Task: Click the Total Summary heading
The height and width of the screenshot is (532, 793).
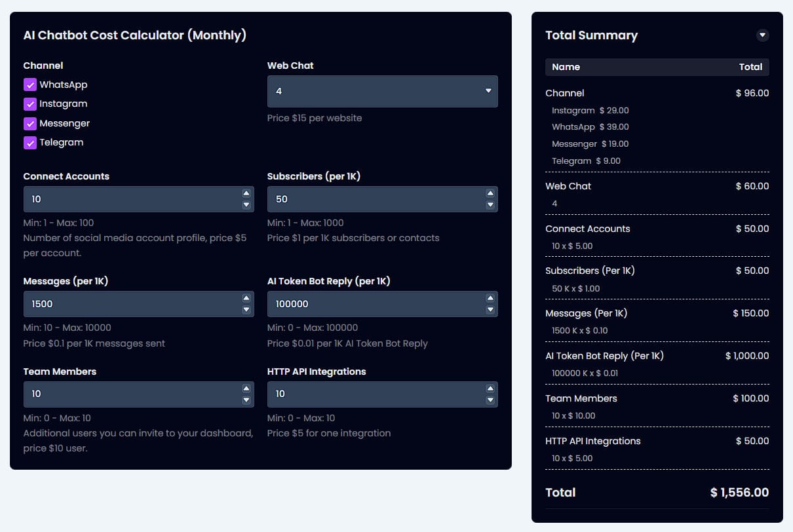Action: point(591,35)
